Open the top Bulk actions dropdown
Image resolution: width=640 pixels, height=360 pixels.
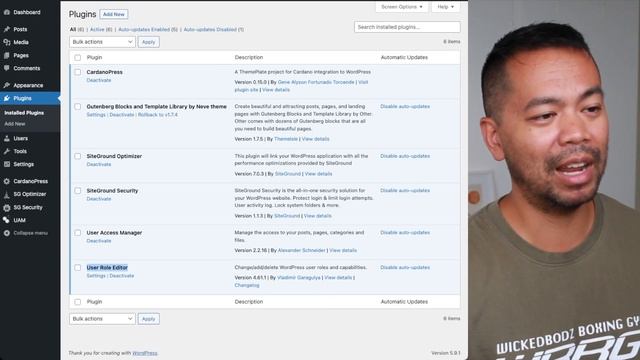[x=102, y=42]
